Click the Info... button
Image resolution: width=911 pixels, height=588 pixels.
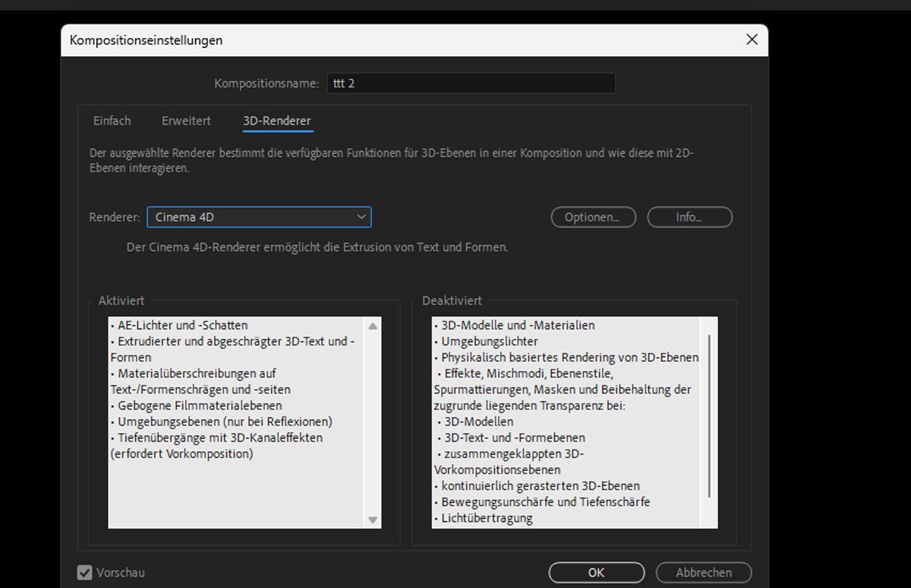click(689, 217)
